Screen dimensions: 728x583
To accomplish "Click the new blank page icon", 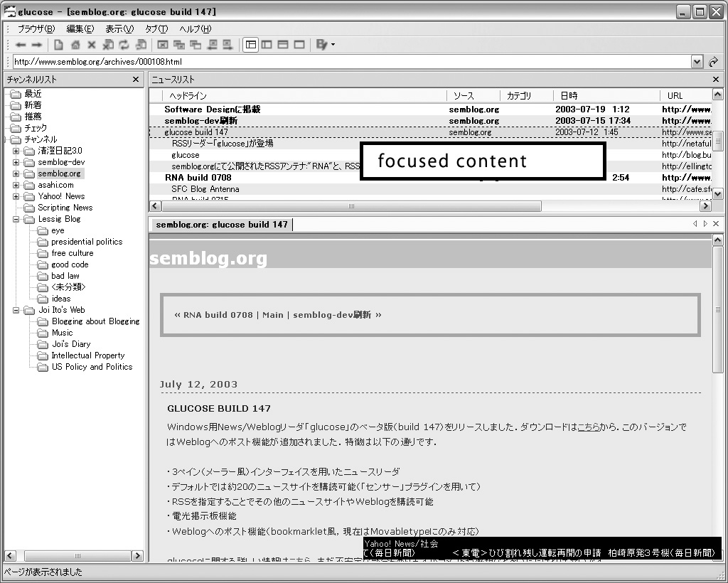I will tap(59, 45).
